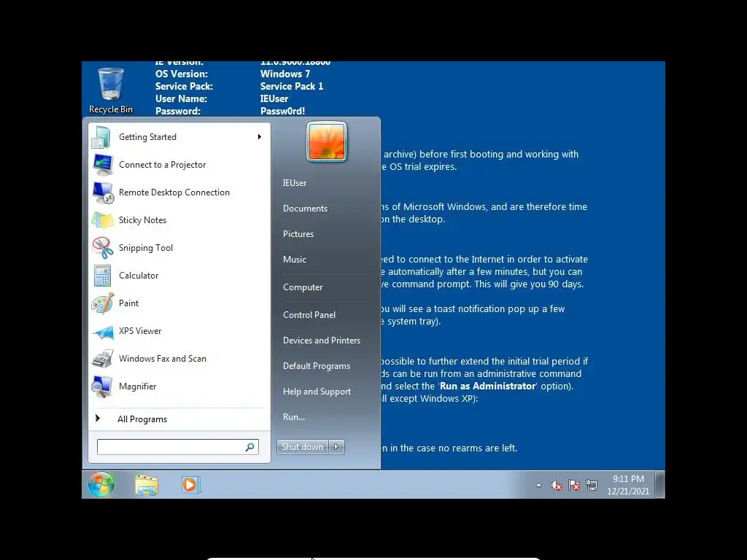Expand the Getting Started submenu arrow
The image size is (747, 560).
(259, 137)
